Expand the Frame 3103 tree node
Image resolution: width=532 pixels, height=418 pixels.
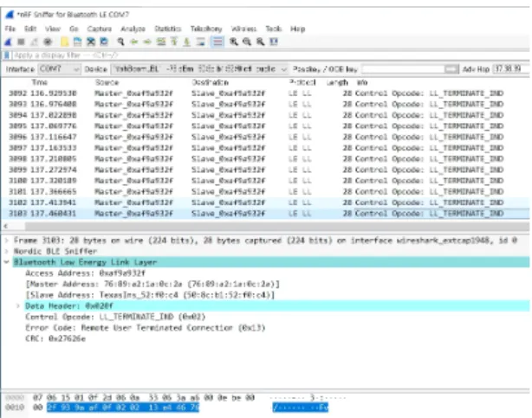tap(6, 241)
